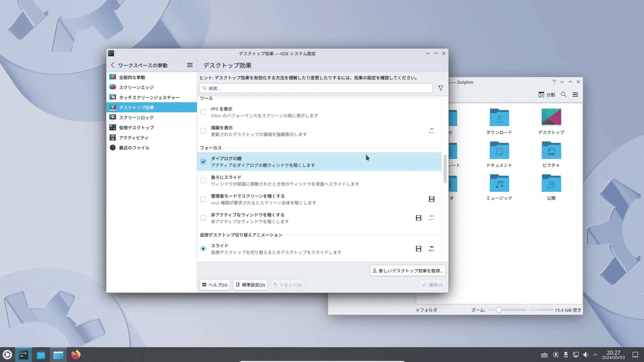Open the 公開 folder in Dolphin
644x362 pixels.
pyautogui.click(x=551, y=188)
